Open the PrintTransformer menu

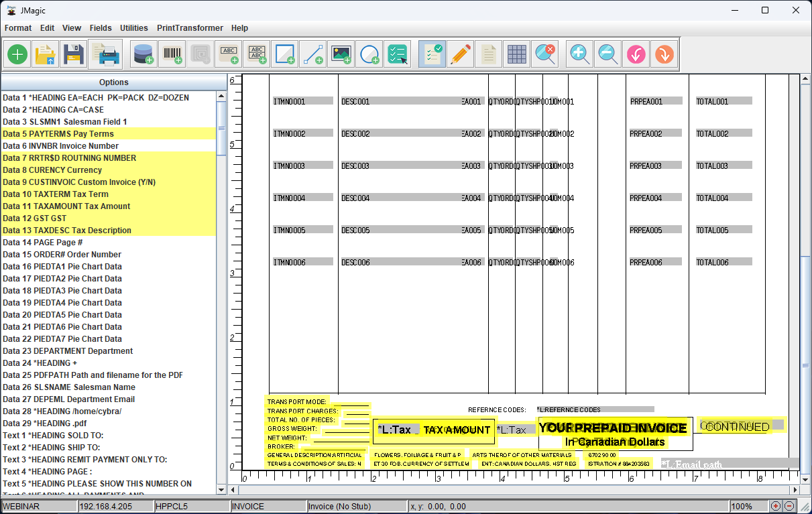click(190, 28)
